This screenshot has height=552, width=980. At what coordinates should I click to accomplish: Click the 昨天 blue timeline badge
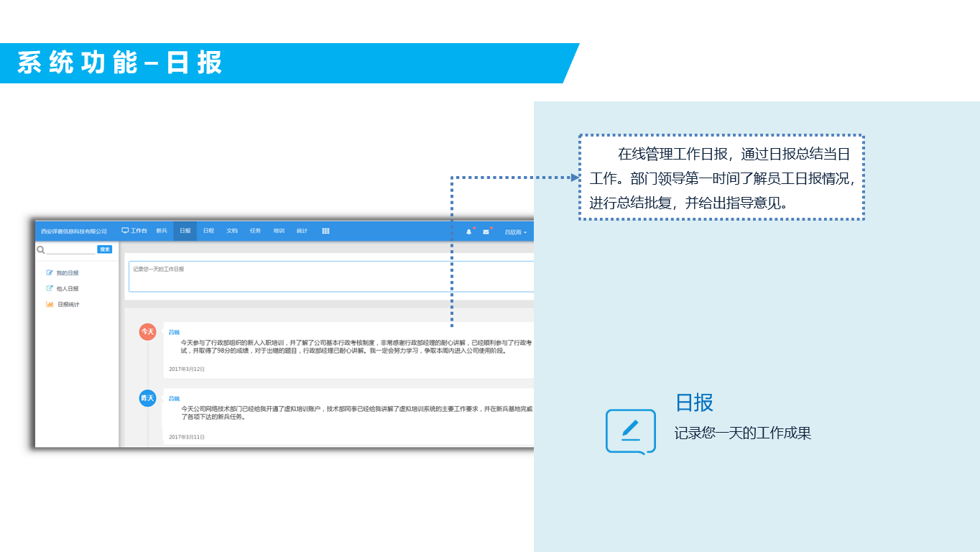pyautogui.click(x=147, y=398)
